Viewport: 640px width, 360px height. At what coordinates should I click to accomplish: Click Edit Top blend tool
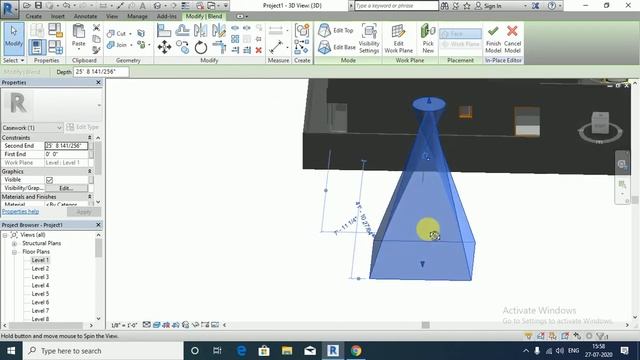coord(336,30)
